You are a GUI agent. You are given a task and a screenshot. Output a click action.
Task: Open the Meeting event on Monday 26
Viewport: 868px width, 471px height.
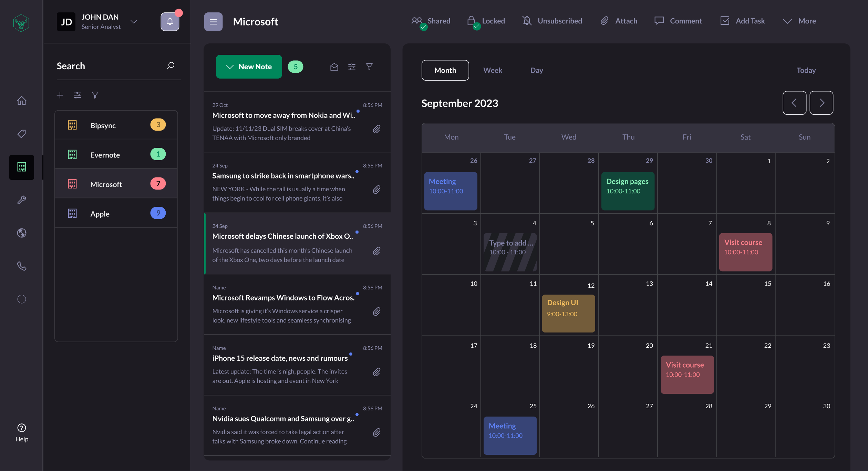(x=451, y=191)
